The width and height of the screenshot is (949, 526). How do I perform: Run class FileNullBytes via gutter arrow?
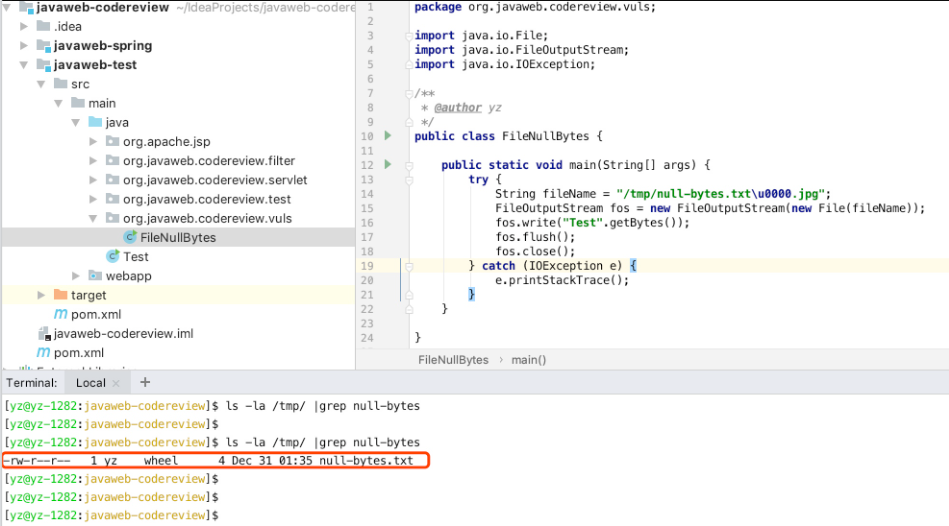(388, 136)
